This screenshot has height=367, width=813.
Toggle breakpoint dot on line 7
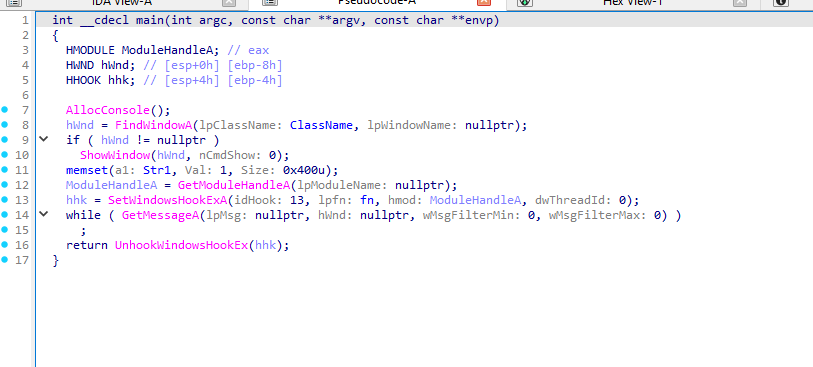click(5, 110)
